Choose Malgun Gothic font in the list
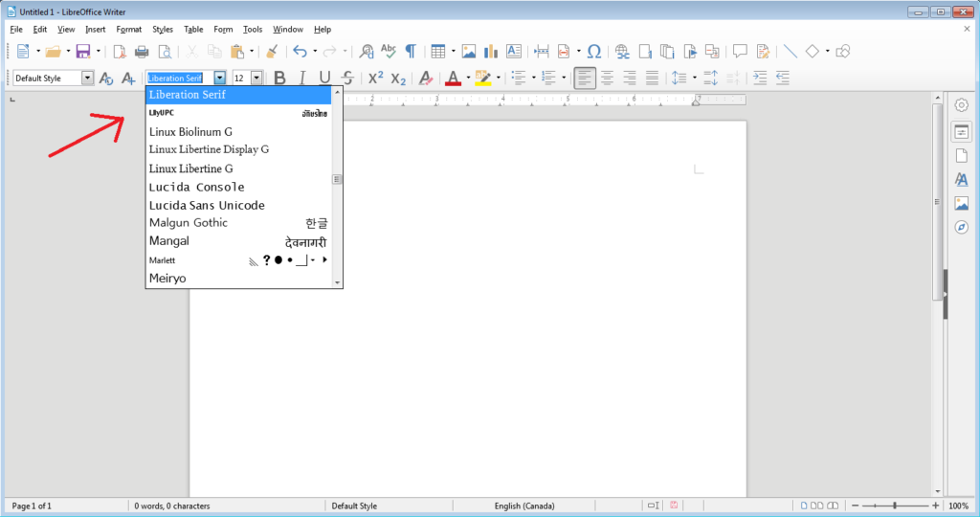 (189, 223)
